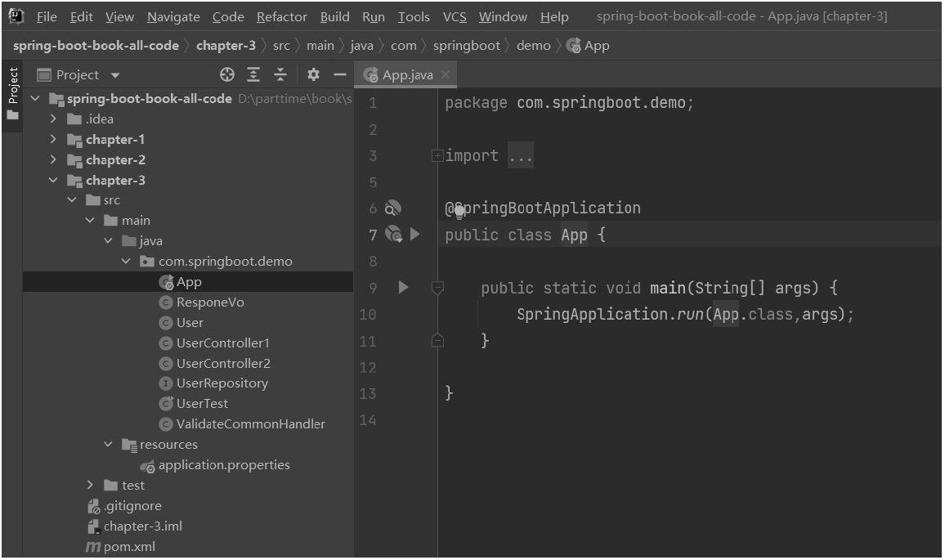Image resolution: width=945 pixels, height=560 pixels.
Task: Click the Run gutter arrow beside main method
Action: click(x=403, y=287)
